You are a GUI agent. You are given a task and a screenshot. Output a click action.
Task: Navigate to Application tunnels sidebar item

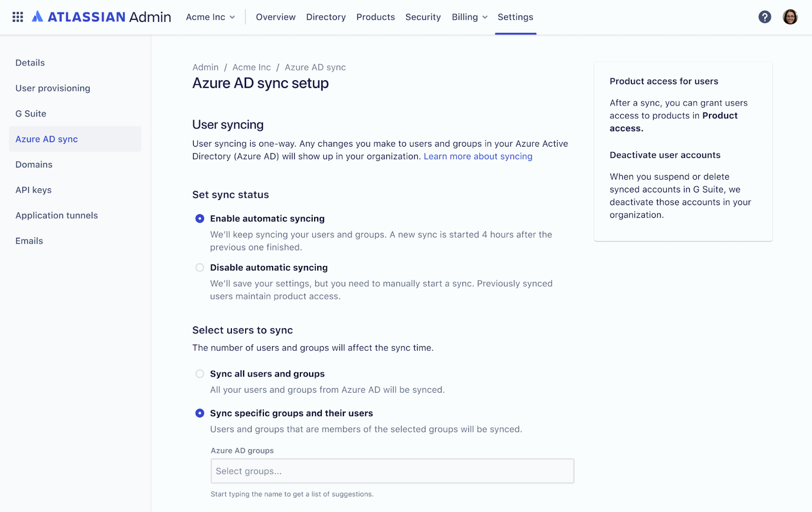click(57, 215)
